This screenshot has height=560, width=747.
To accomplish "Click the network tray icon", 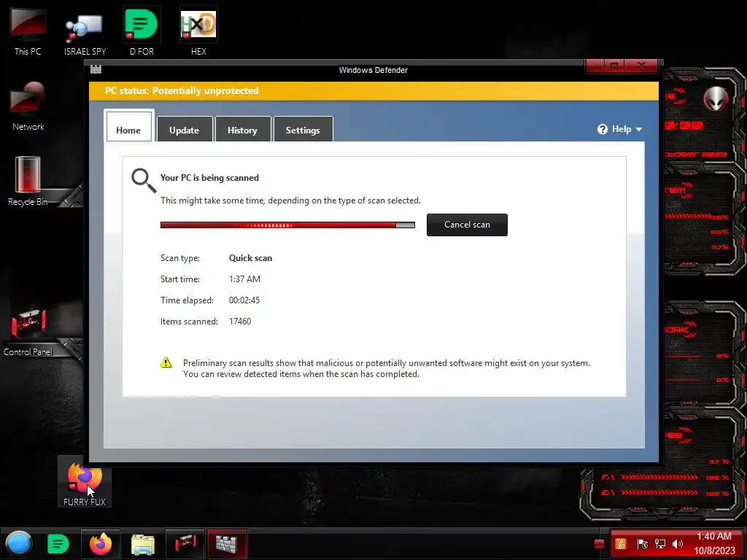I will coord(659,544).
